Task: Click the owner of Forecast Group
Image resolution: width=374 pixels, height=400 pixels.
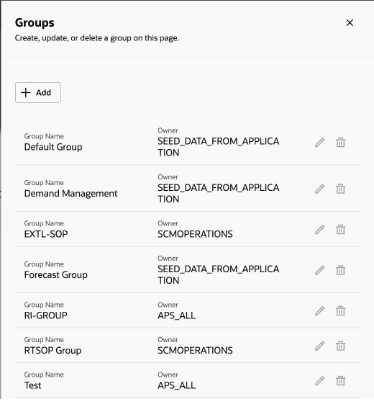Action: 218,275
